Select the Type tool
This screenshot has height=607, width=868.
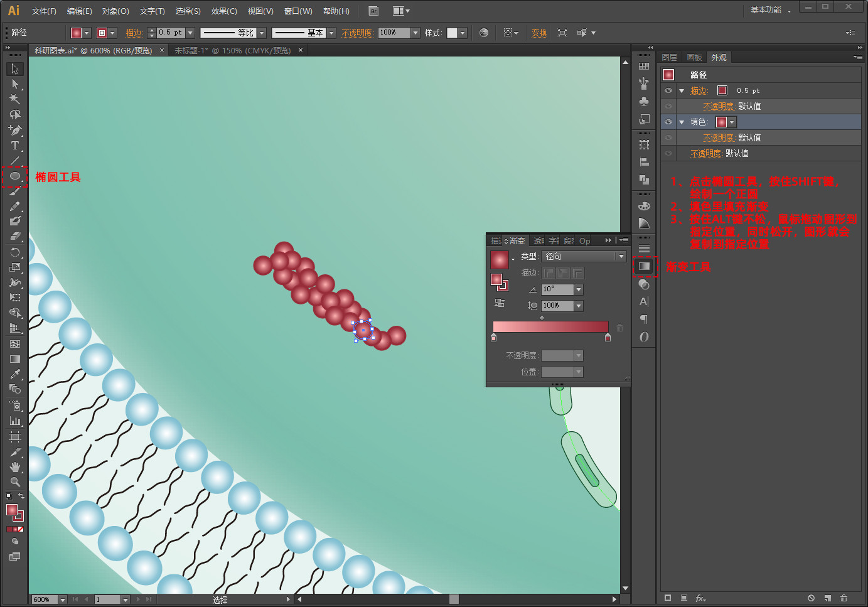point(15,146)
